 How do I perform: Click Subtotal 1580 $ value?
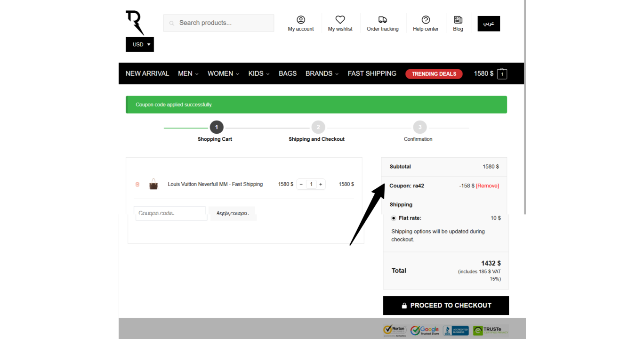pyautogui.click(x=491, y=167)
